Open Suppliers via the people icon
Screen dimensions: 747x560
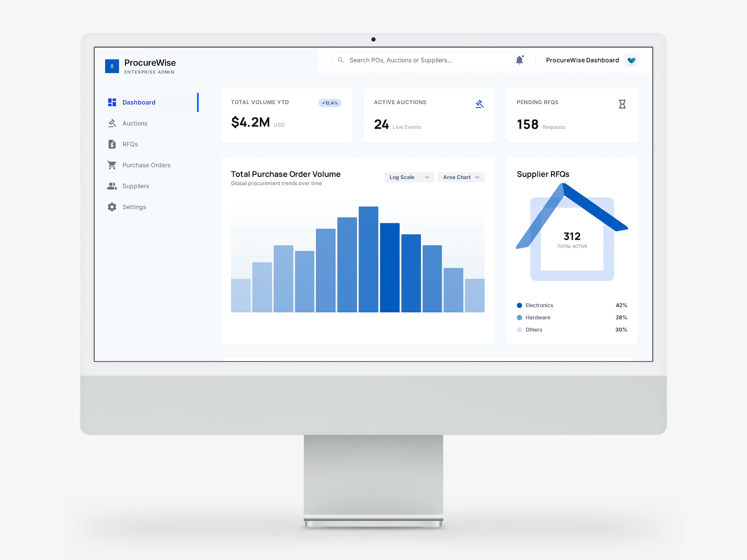[112, 186]
